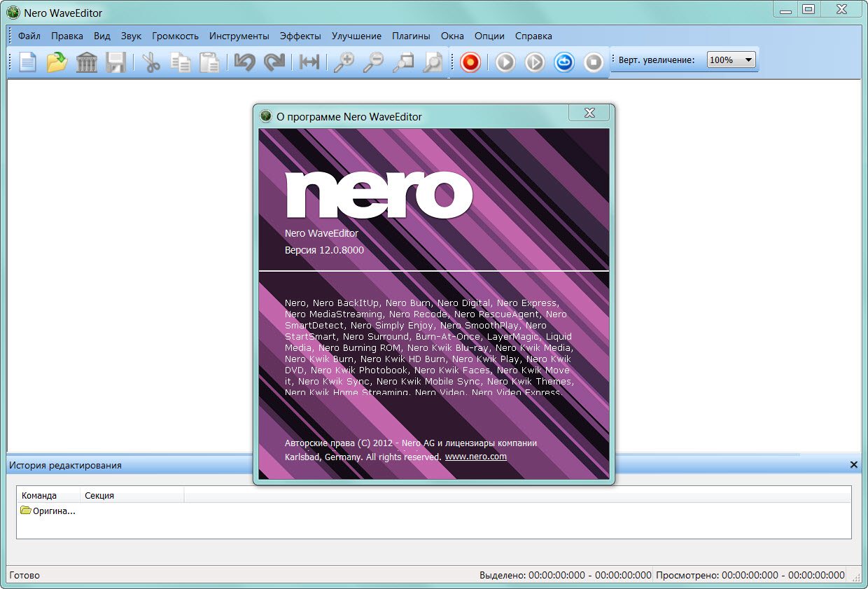Open the Справка menu
Image resolution: width=868 pixels, height=589 pixels.
pyautogui.click(x=533, y=36)
